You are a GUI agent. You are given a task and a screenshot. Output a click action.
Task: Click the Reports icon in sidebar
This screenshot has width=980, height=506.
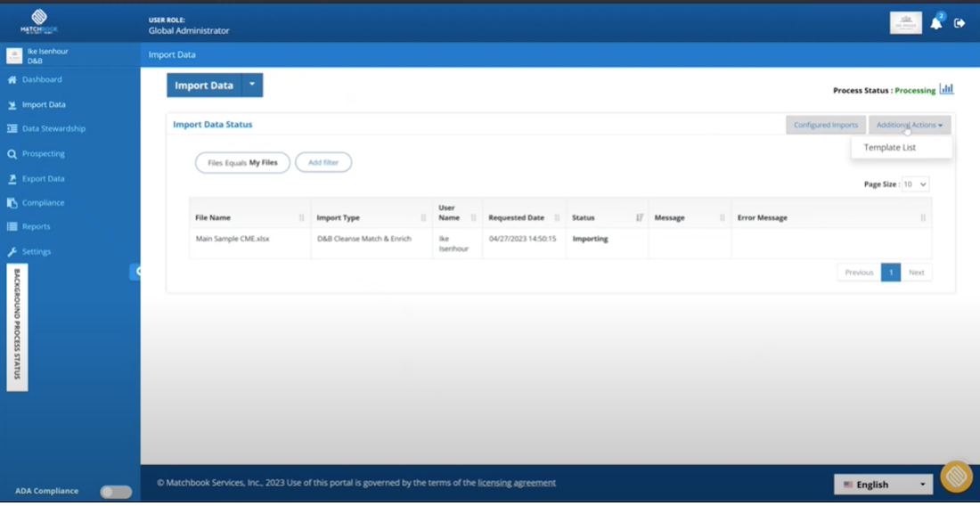pyautogui.click(x=12, y=227)
